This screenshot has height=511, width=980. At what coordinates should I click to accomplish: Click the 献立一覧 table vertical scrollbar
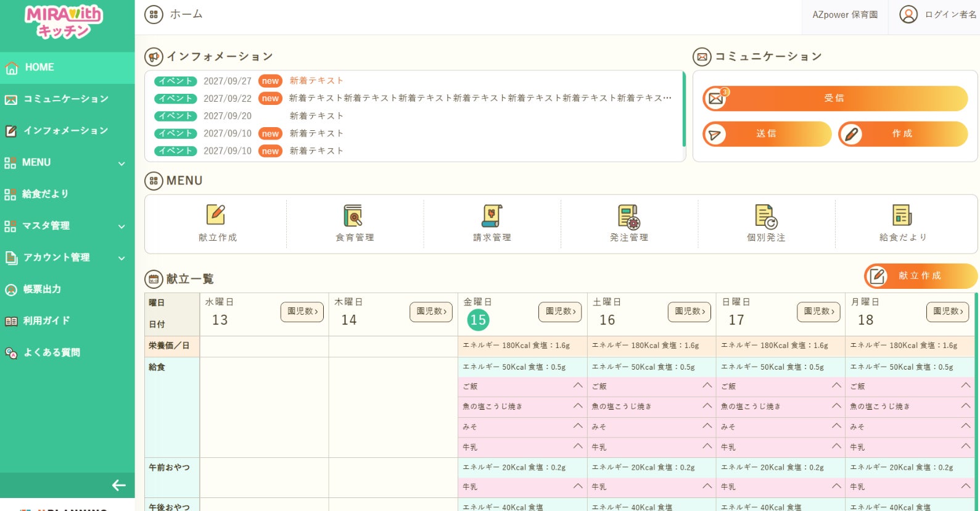tap(976, 401)
